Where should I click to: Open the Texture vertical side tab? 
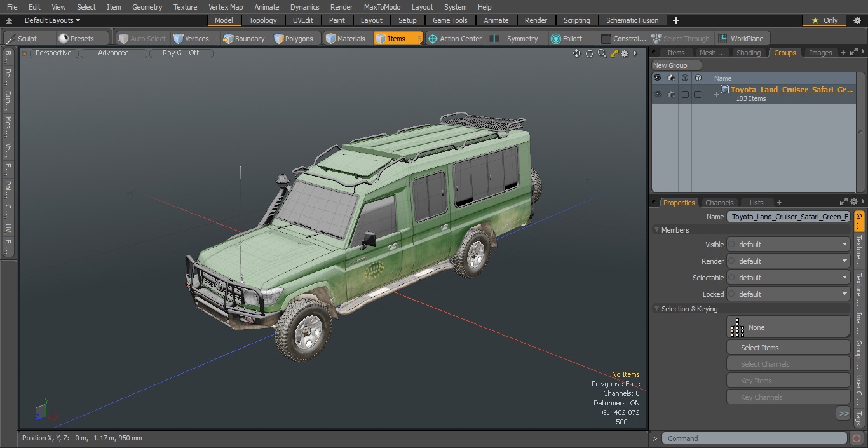click(858, 250)
